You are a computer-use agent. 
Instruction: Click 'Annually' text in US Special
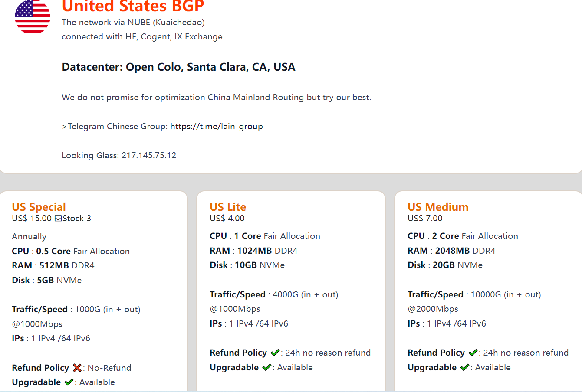[29, 236]
